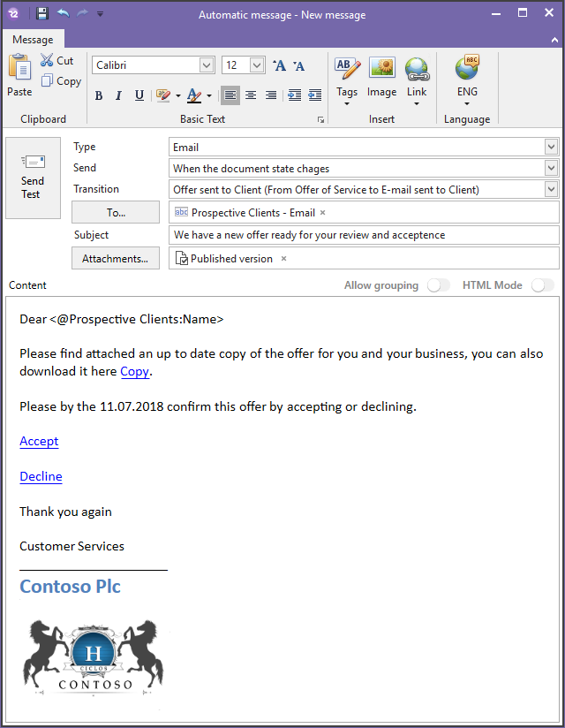Remove Prospective Clients - Email recipient
Screen dimensions: 565x728
pyautogui.click(x=323, y=213)
